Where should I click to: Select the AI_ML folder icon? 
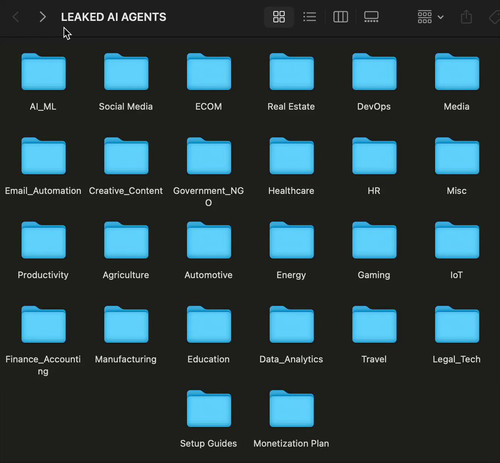(x=43, y=72)
